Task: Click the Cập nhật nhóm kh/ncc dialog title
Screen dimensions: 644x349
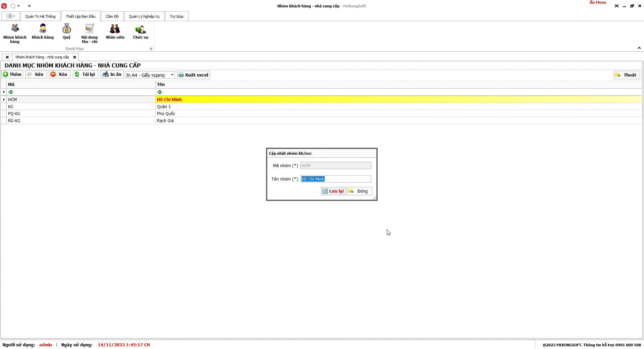Action: coord(290,153)
